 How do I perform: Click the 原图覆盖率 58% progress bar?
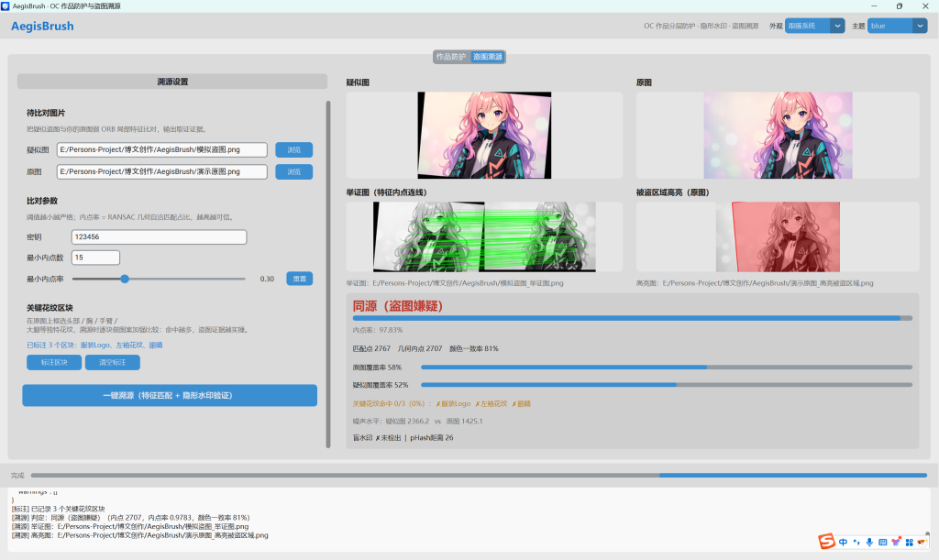point(667,368)
